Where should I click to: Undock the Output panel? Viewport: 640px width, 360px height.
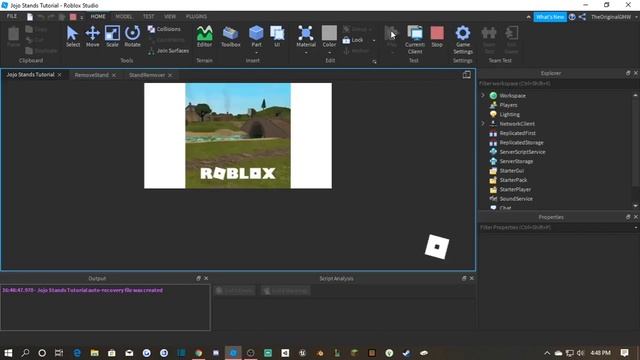(198, 278)
